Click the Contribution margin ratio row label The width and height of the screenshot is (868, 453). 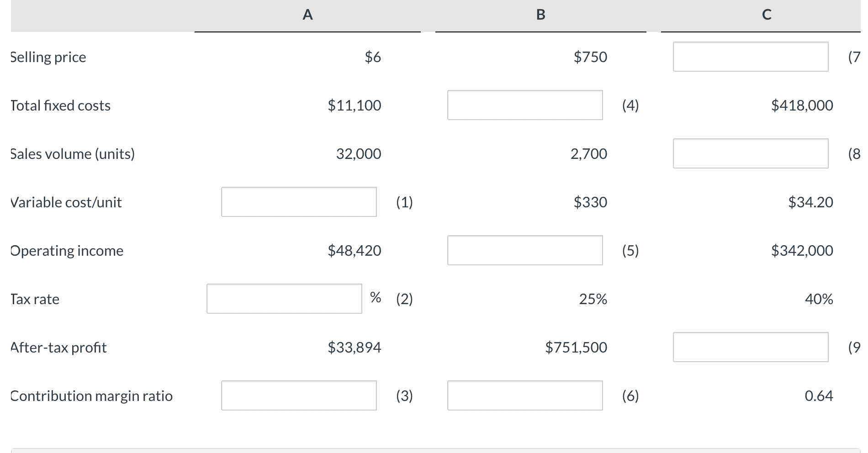[x=91, y=396]
